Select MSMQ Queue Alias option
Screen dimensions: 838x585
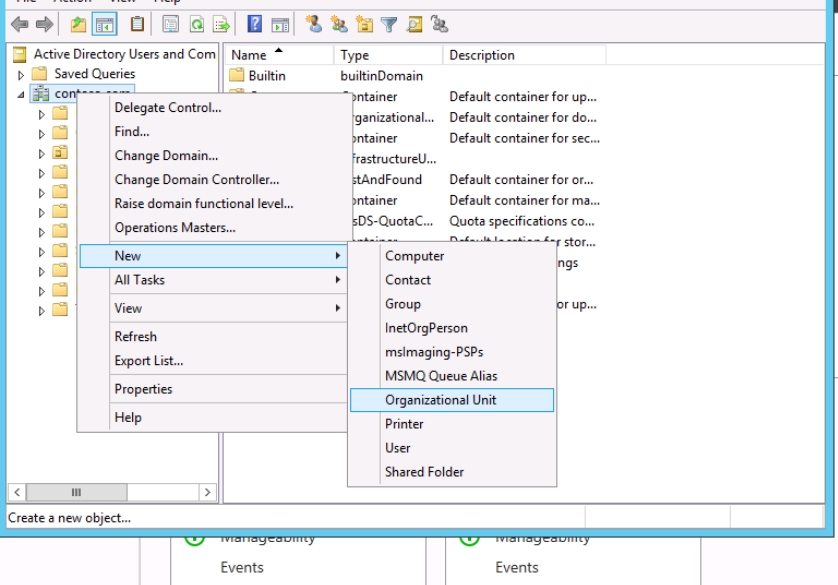click(x=452, y=376)
